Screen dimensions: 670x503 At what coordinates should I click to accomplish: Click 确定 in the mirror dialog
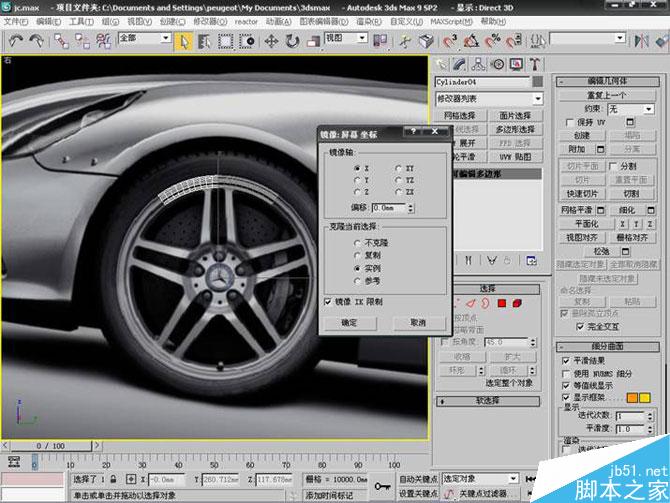point(349,323)
